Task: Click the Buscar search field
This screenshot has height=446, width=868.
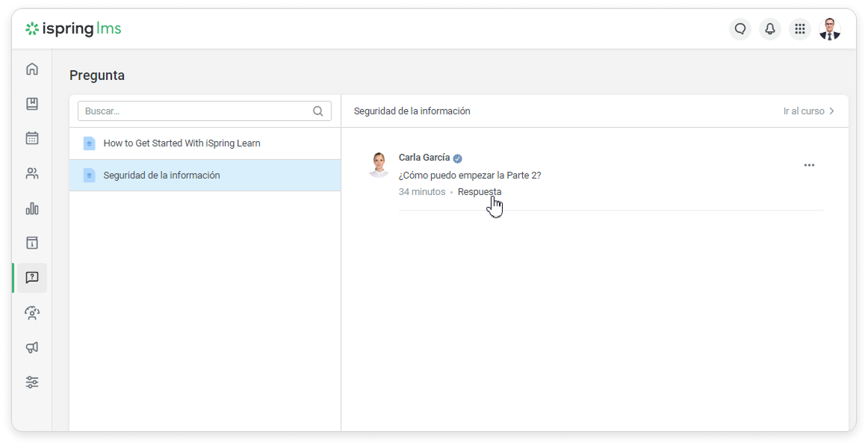Action: [x=196, y=111]
